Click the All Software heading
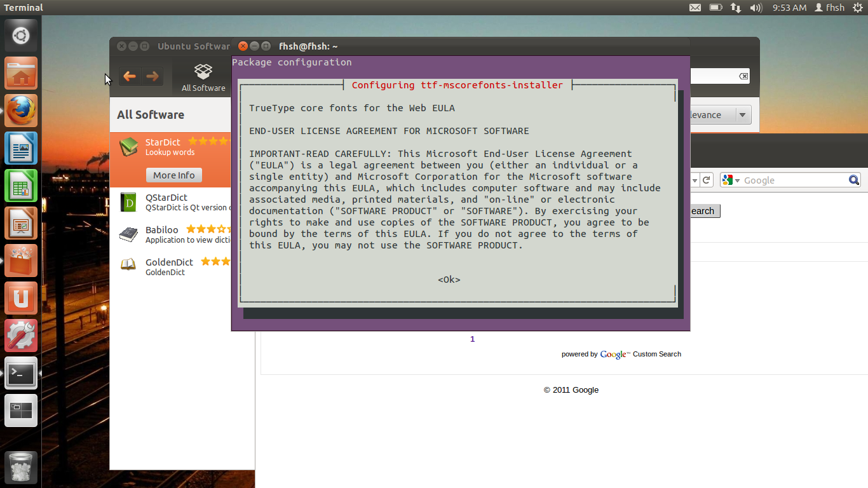 pyautogui.click(x=151, y=115)
